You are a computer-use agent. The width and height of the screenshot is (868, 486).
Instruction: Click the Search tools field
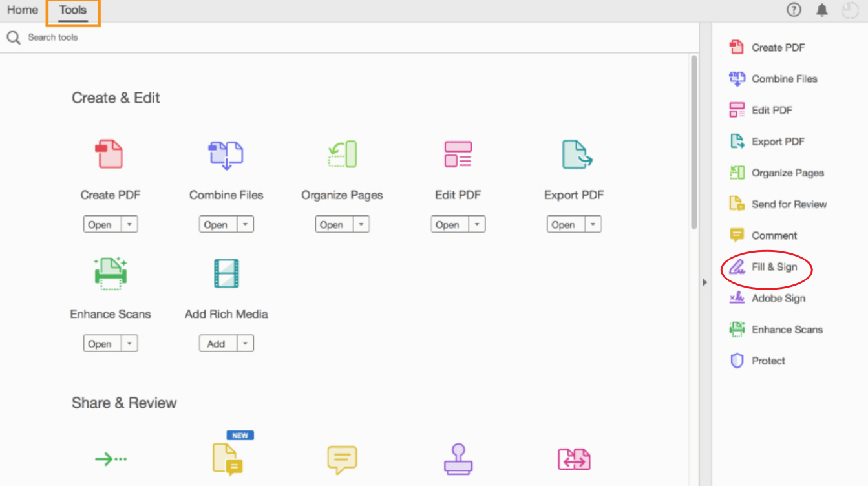point(349,37)
